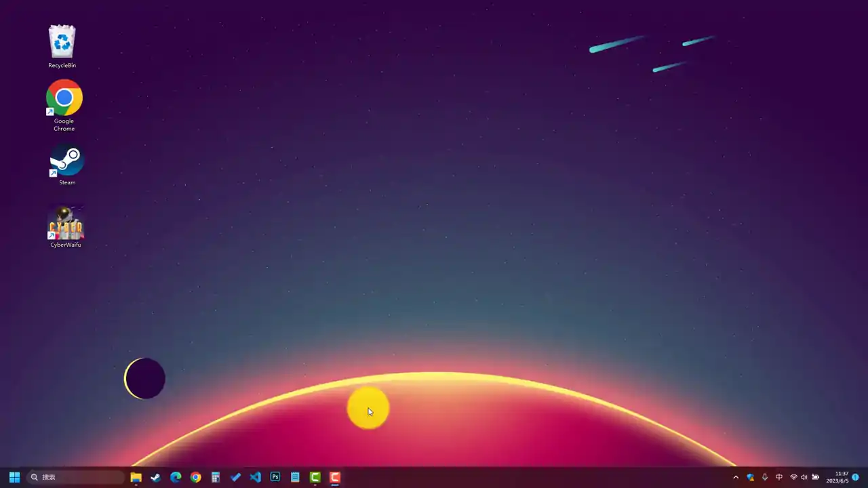Open File Explorer from the taskbar

[x=136, y=477]
